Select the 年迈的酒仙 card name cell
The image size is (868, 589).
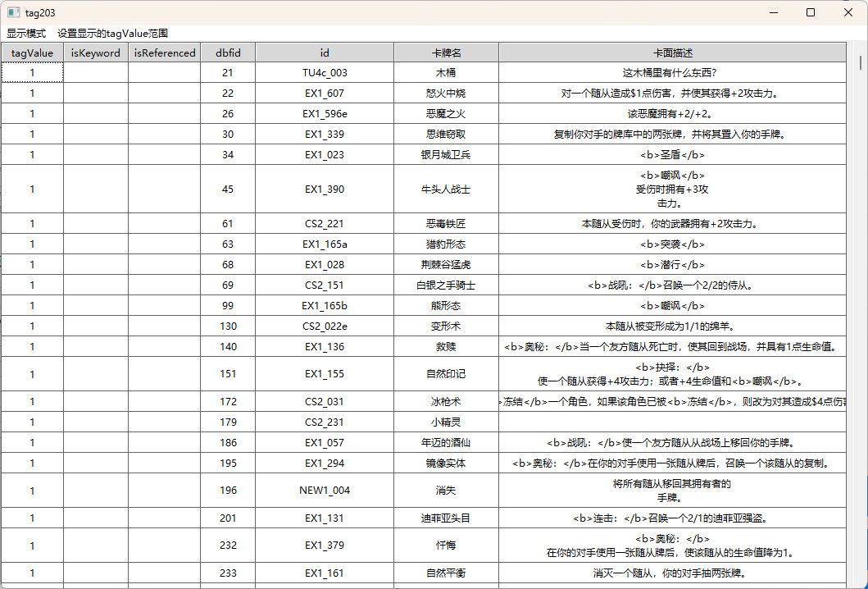pyautogui.click(x=446, y=442)
